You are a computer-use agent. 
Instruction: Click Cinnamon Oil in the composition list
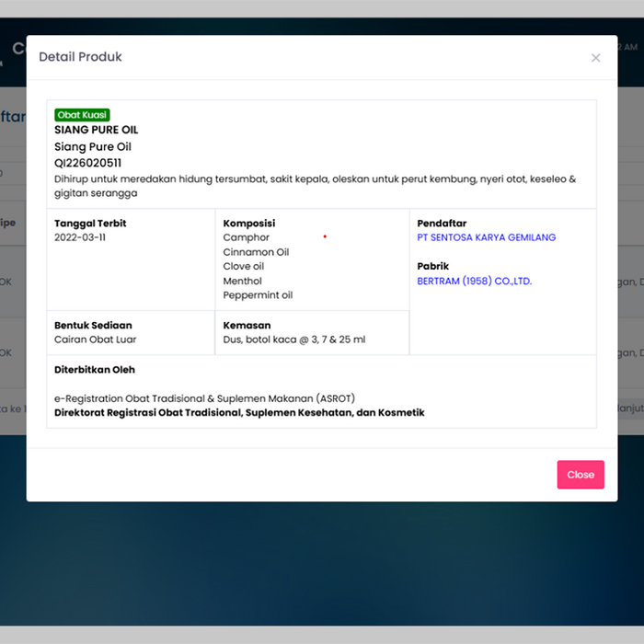[256, 252]
